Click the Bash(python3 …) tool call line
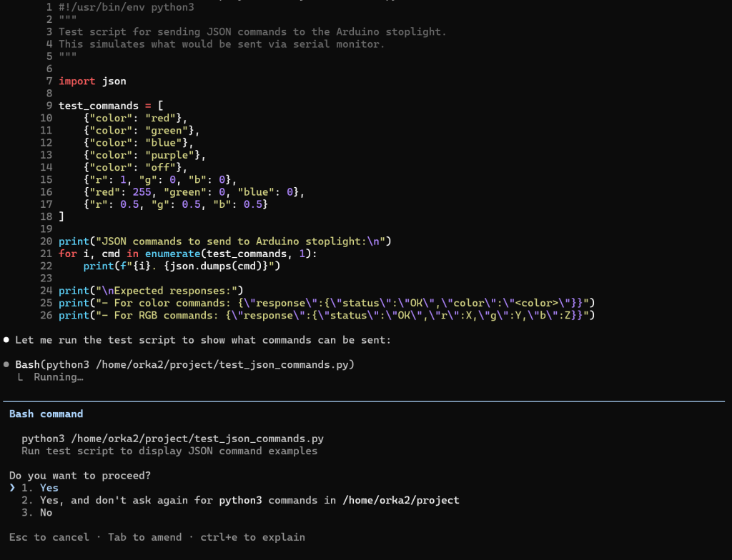The height and width of the screenshot is (560, 732). 184,364
